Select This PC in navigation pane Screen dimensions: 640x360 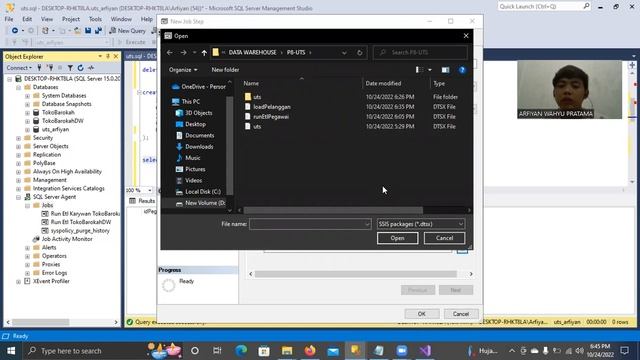pyautogui.click(x=191, y=101)
